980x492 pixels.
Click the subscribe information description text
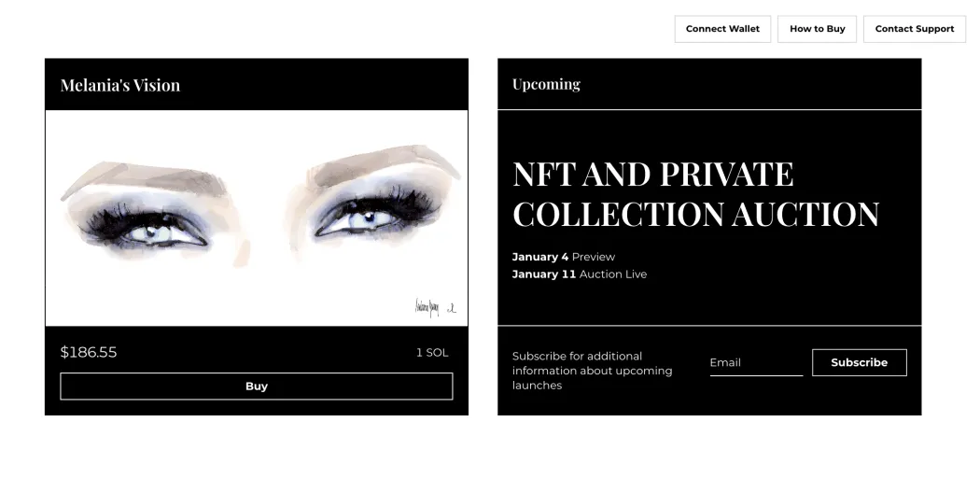click(592, 371)
